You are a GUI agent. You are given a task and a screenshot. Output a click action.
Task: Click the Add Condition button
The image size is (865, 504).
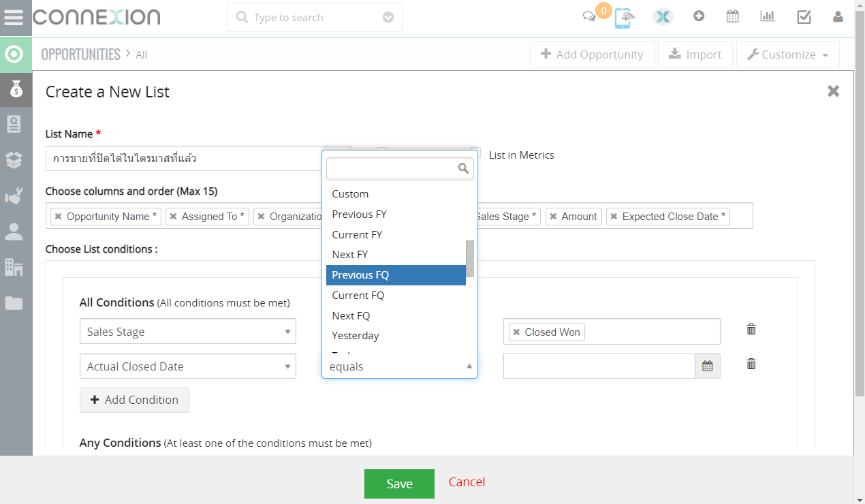pyautogui.click(x=134, y=400)
